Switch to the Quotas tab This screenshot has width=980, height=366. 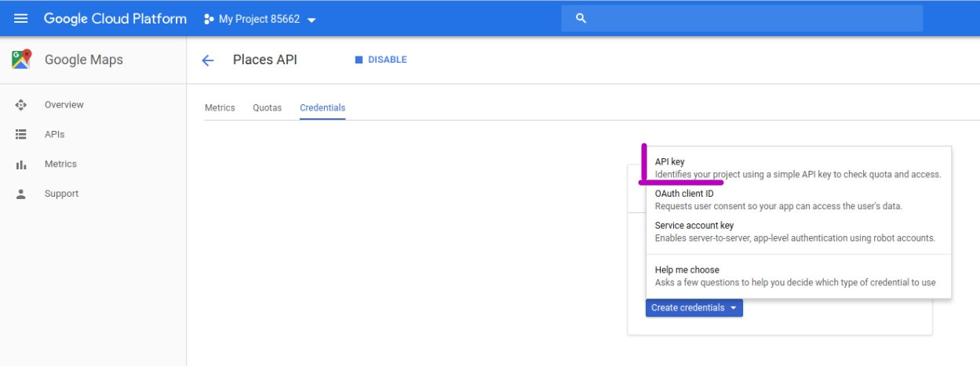click(x=267, y=108)
